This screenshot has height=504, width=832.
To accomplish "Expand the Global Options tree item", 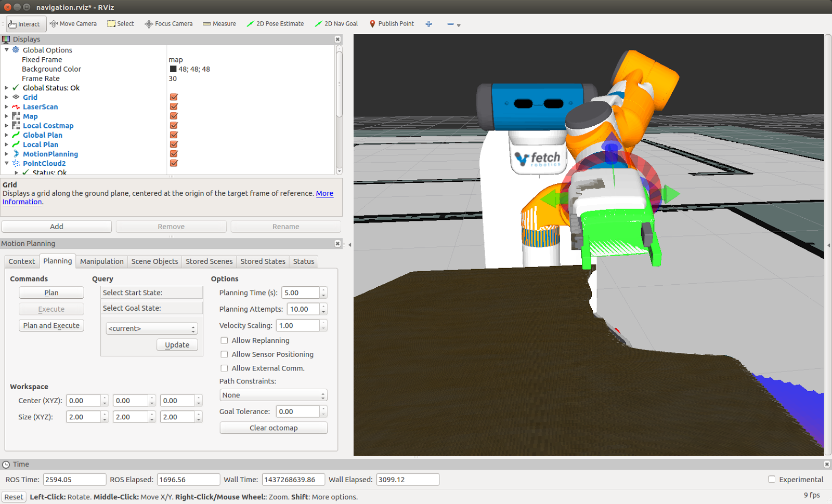I will (x=7, y=50).
